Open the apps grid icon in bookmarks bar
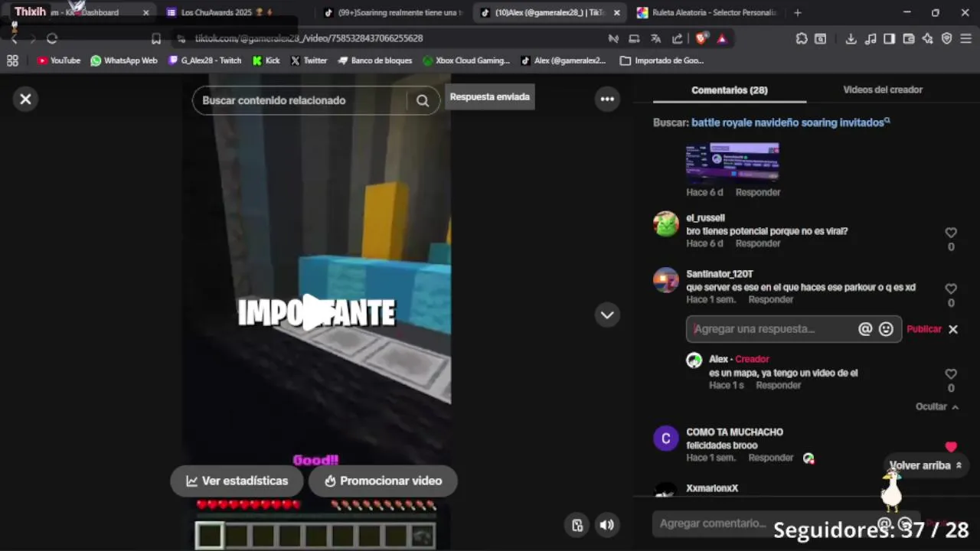The image size is (980, 551). point(12,60)
